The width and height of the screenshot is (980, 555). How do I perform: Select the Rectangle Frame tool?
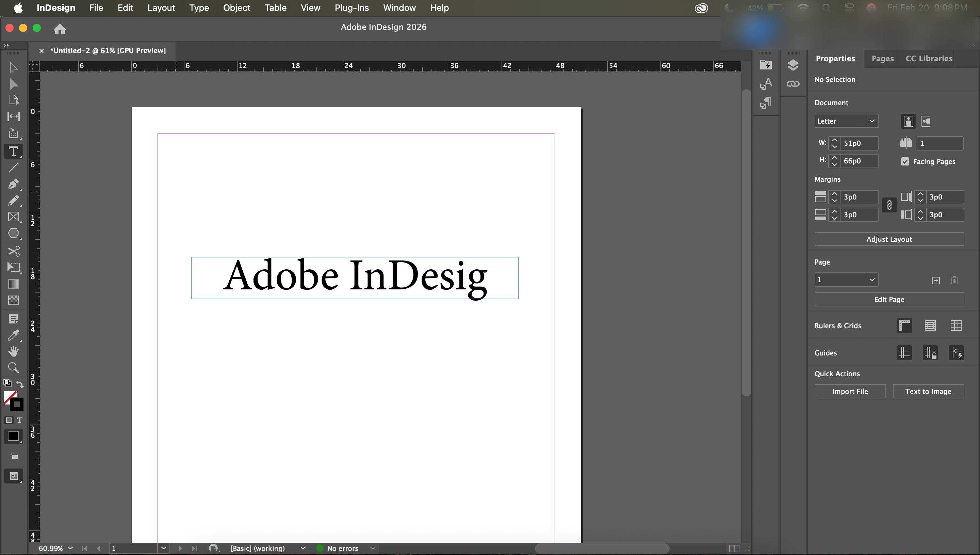[13, 217]
